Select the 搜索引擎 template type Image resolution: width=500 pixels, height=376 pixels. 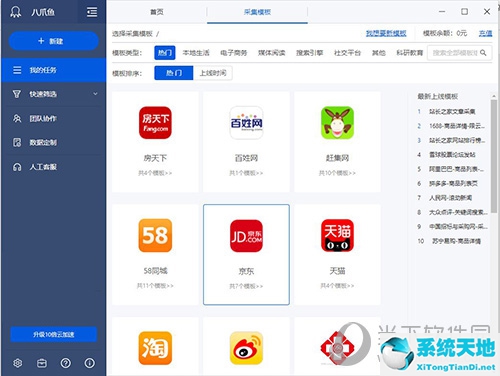309,53
